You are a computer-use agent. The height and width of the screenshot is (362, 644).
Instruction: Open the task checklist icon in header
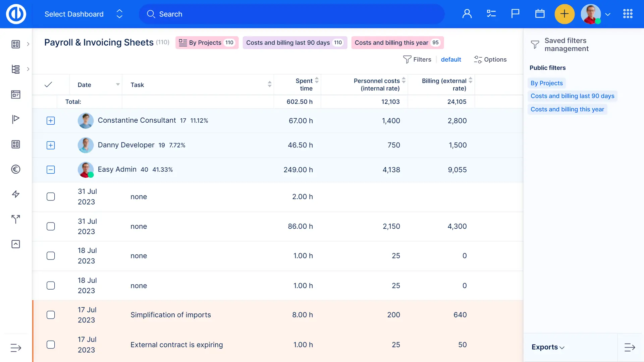(x=491, y=14)
